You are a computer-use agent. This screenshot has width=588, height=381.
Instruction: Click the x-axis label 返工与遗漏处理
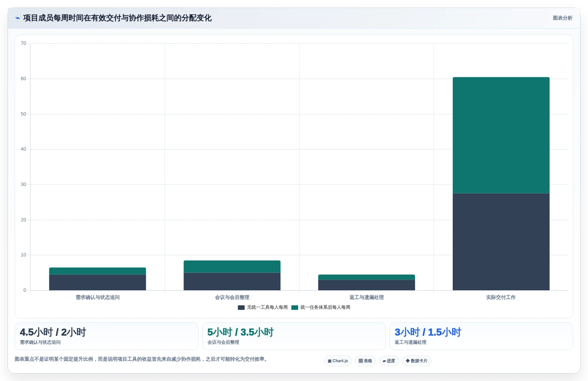[x=367, y=297]
